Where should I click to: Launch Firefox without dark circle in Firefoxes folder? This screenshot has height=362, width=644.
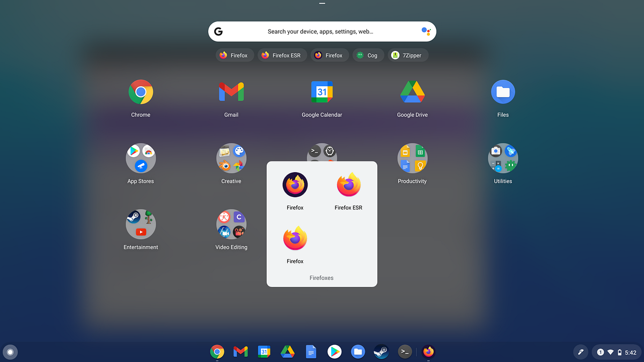click(295, 239)
